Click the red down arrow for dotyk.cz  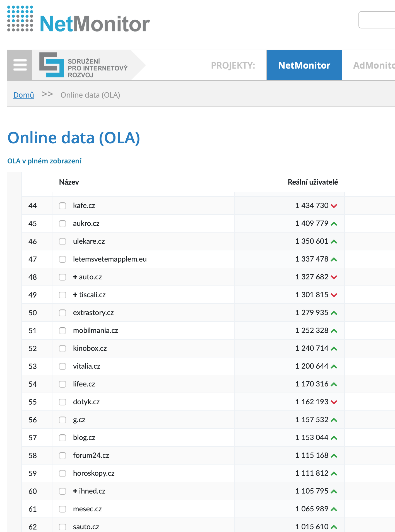tap(334, 402)
